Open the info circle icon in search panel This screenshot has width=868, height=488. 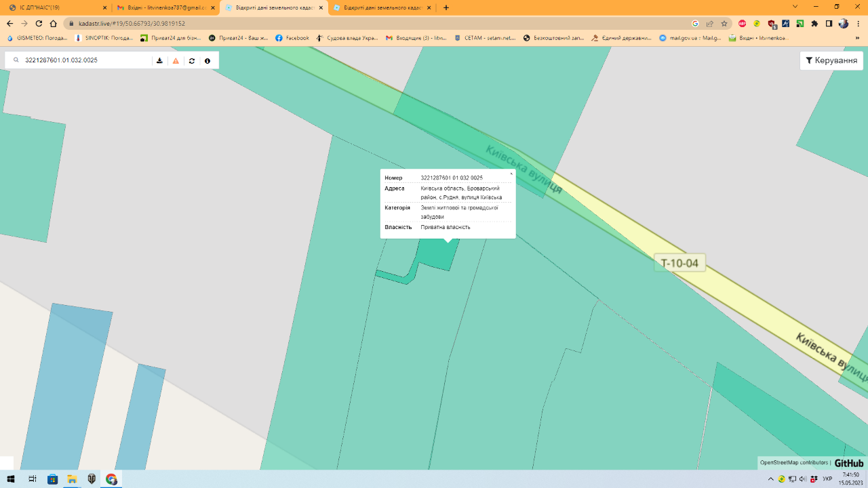pyautogui.click(x=208, y=60)
